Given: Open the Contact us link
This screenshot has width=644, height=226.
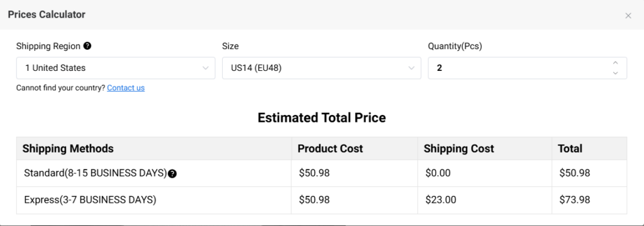Looking at the screenshot, I should tap(126, 88).
